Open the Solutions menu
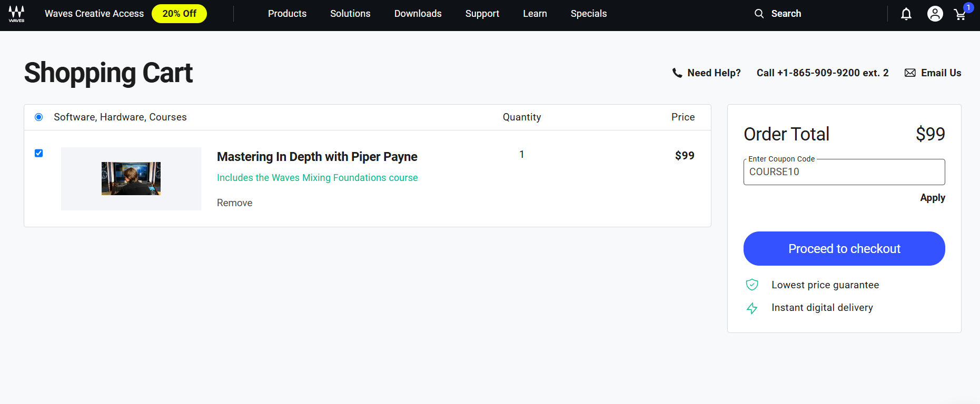 coord(350,14)
